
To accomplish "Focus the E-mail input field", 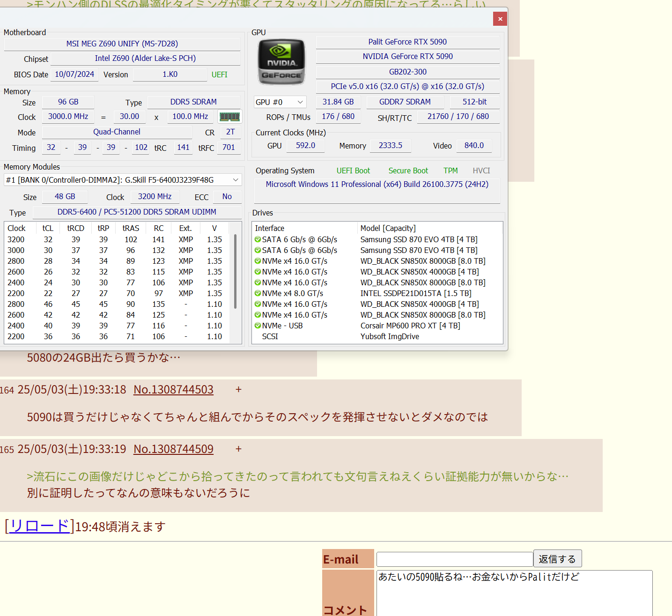I will click(x=455, y=559).
